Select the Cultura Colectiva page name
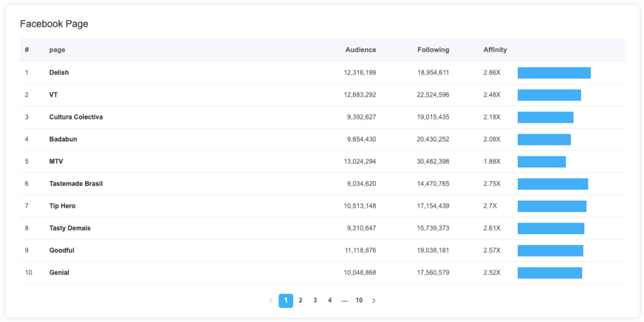Viewport: 644px width, 322px height. 76,117
